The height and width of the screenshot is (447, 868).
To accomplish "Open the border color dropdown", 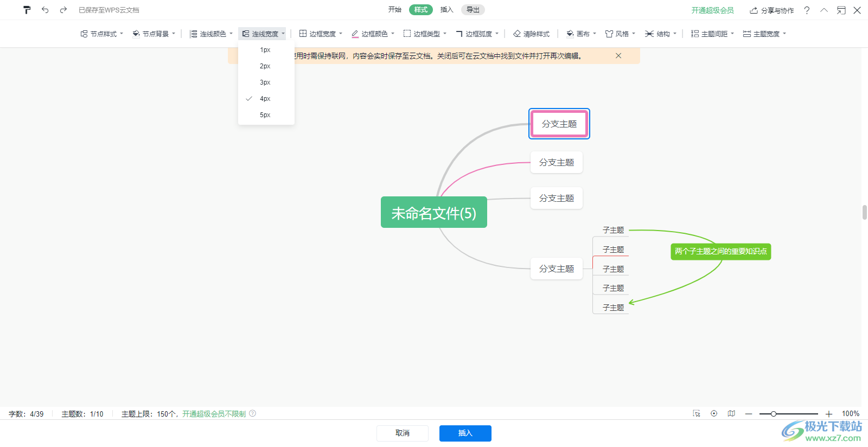I will (373, 34).
